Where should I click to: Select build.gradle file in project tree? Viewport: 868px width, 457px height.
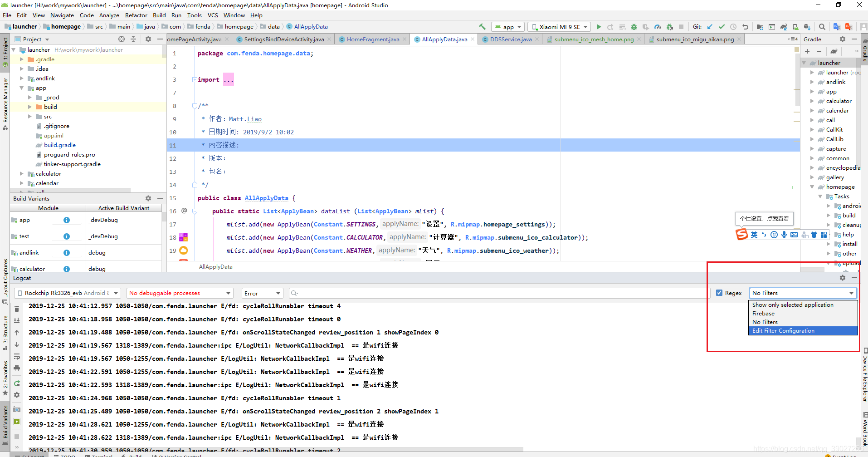[x=59, y=145]
